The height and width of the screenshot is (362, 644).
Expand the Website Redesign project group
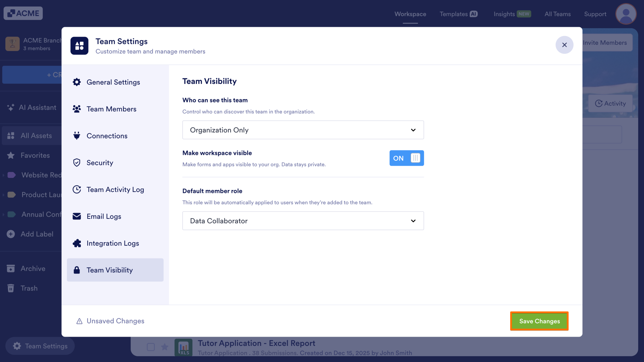pyautogui.click(x=3, y=175)
